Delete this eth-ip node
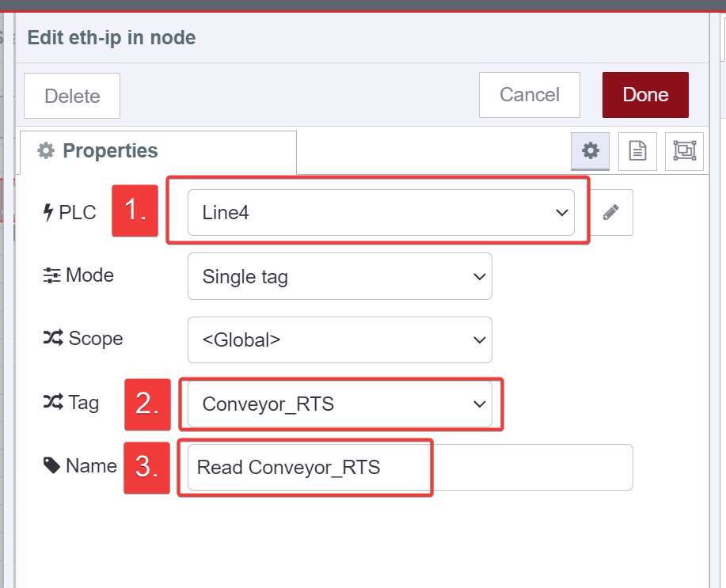Image resolution: width=726 pixels, height=588 pixels. pos(71,95)
